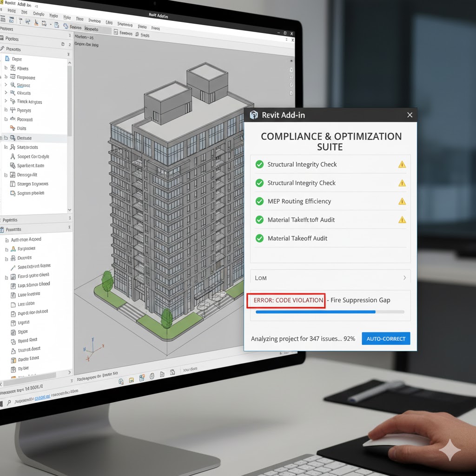Switch to the Klopebo tab

91,29
